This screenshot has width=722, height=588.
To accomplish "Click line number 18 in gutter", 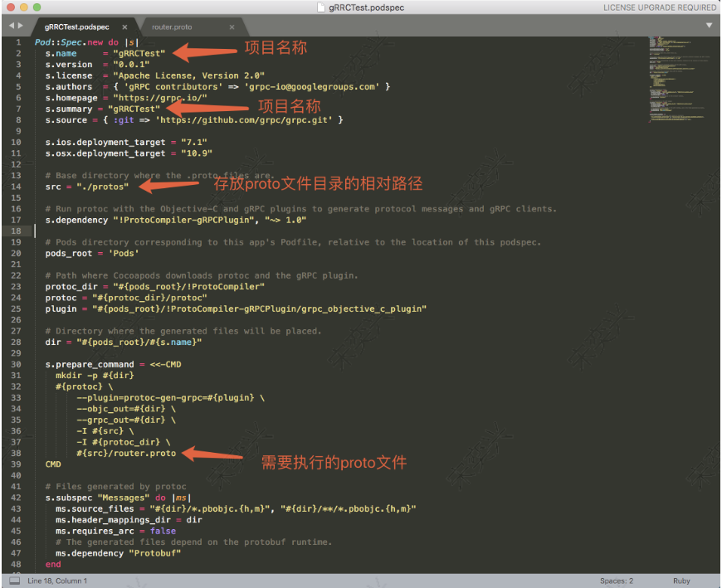I will 16,231.
